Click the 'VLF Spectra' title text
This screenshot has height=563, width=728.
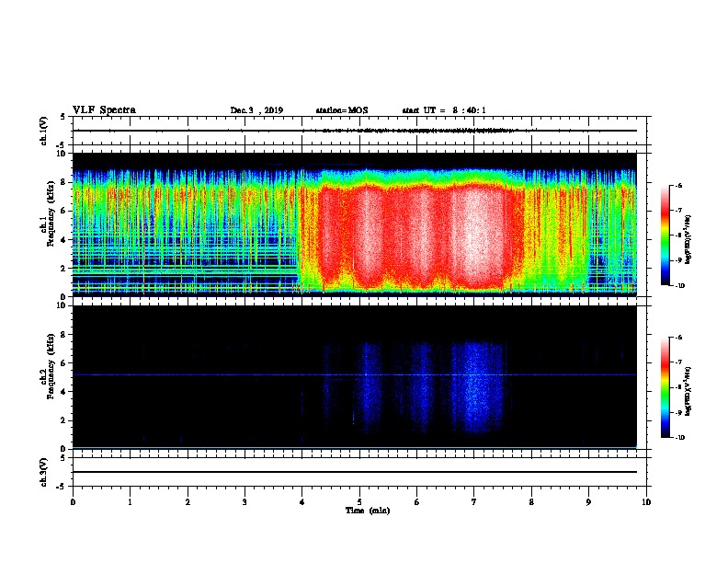pos(104,110)
